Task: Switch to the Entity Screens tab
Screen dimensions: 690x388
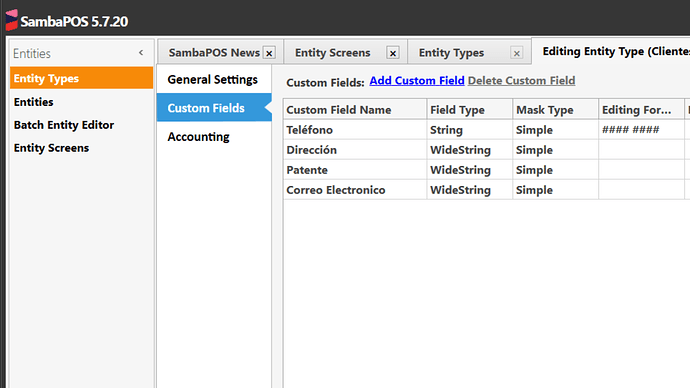Action: pyautogui.click(x=333, y=53)
